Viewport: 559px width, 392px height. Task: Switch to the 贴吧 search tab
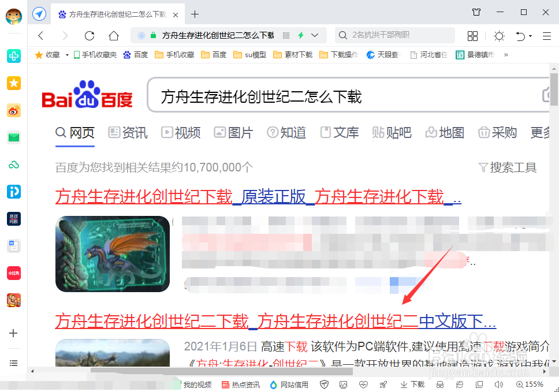[x=392, y=133]
